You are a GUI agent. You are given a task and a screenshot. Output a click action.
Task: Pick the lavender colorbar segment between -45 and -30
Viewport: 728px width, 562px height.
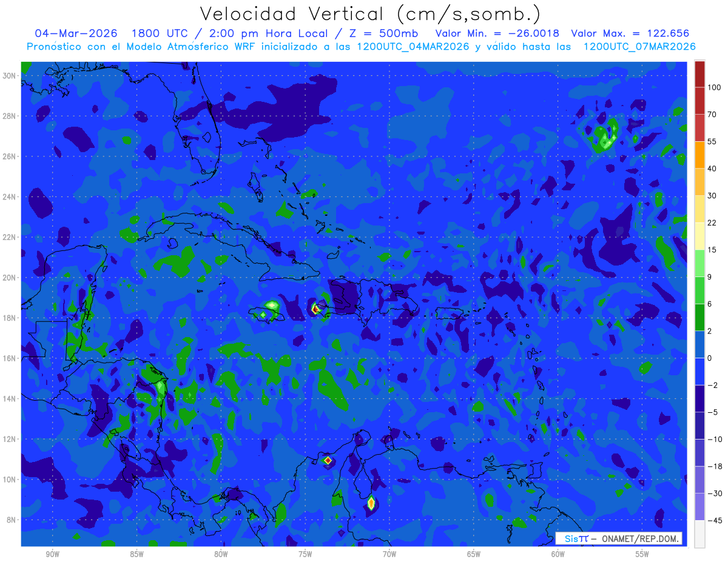coord(699,507)
